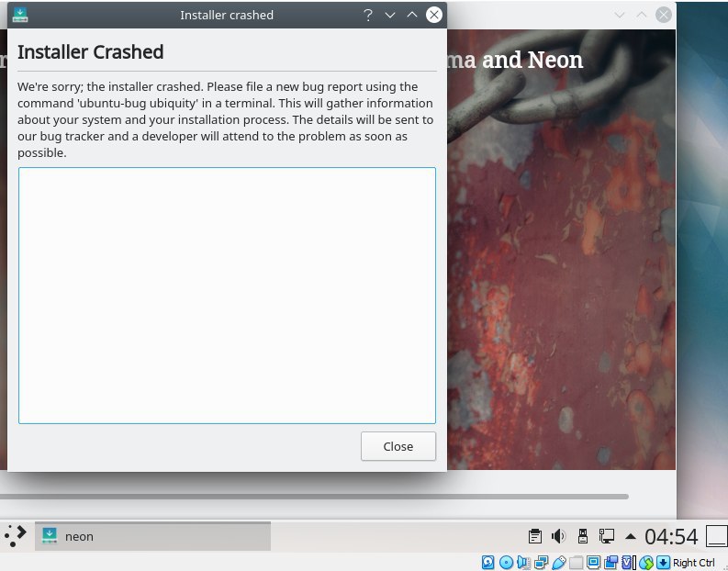Open the audio volume tray icon

[x=558, y=536]
